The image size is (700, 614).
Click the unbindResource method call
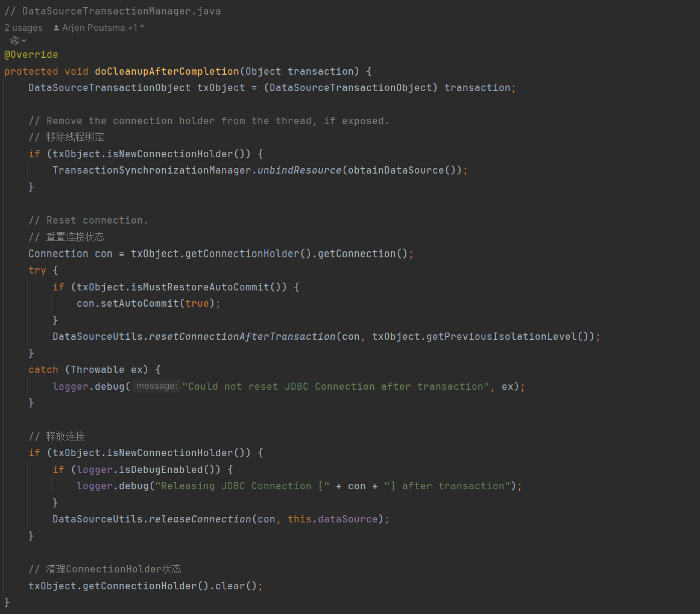[300, 171]
